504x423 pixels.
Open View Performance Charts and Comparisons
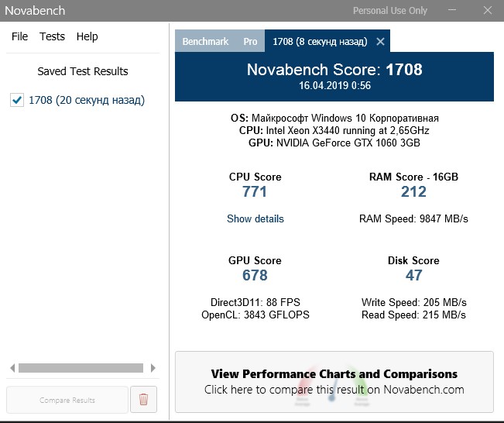(x=334, y=381)
